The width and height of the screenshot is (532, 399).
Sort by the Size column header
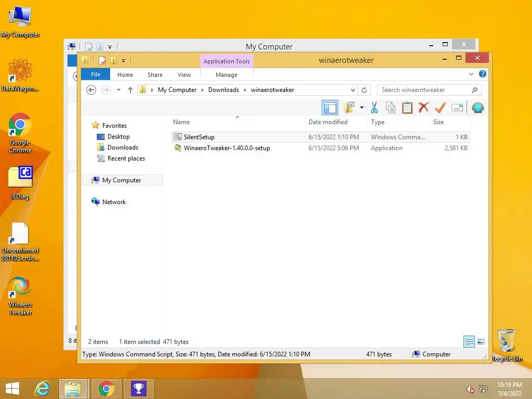click(451, 122)
